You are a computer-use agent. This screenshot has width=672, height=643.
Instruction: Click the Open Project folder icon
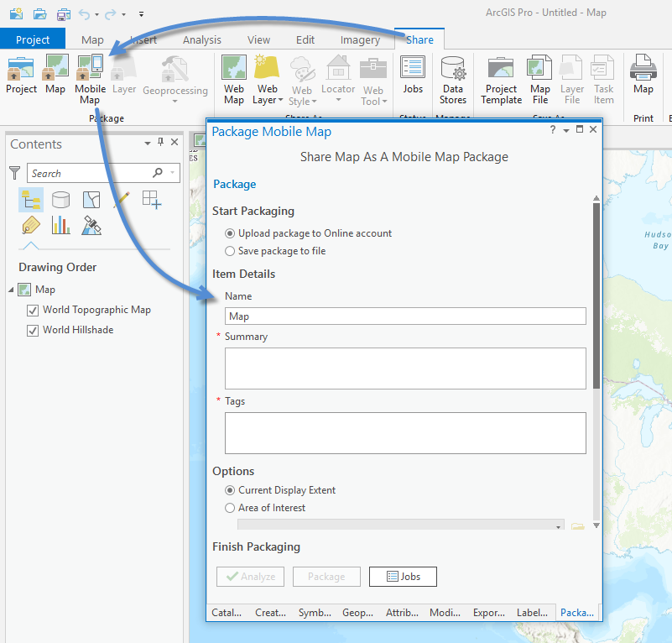(40, 13)
